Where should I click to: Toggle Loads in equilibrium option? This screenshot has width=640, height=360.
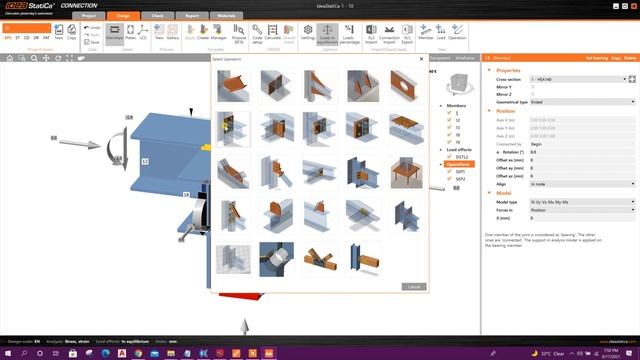(x=327, y=33)
